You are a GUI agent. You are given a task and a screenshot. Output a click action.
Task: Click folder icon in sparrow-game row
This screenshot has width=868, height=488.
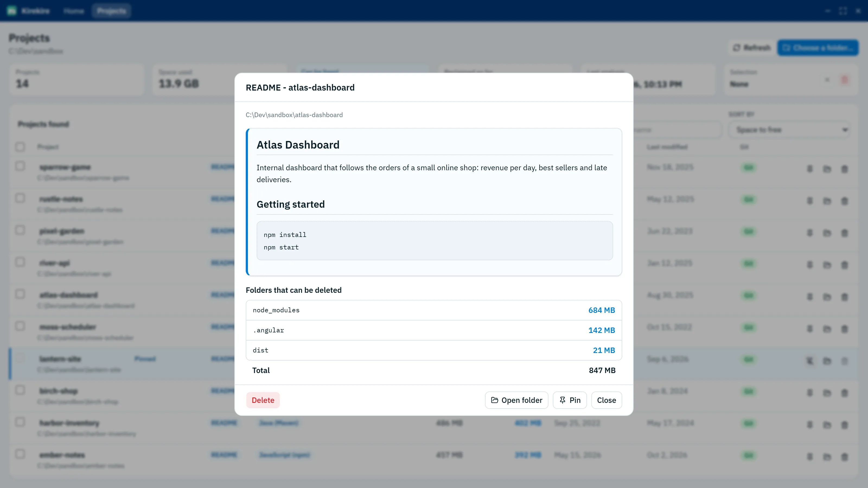click(827, 169)
